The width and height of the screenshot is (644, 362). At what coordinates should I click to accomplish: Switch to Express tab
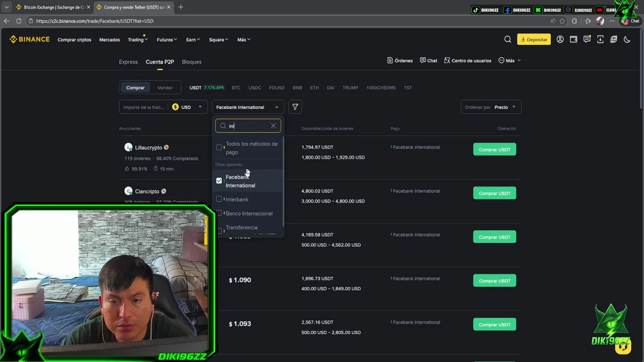[x=128, y=62]
